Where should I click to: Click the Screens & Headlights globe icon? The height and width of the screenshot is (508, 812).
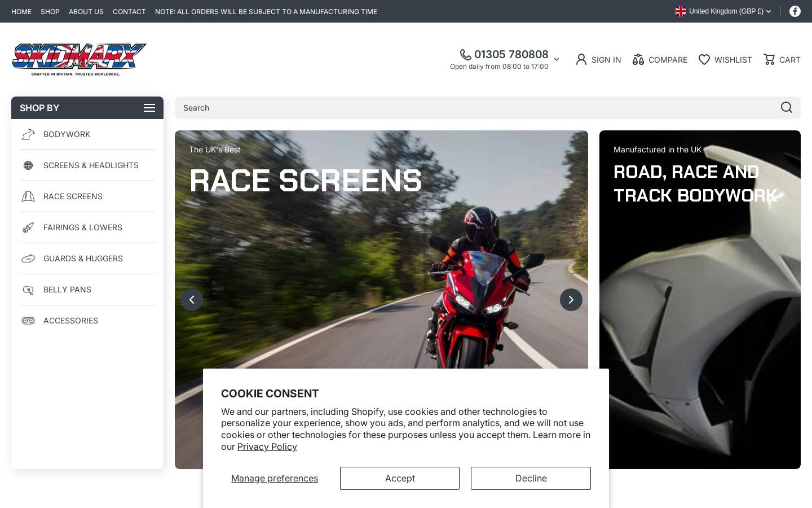pyautogui.click(x=28, y=165)
